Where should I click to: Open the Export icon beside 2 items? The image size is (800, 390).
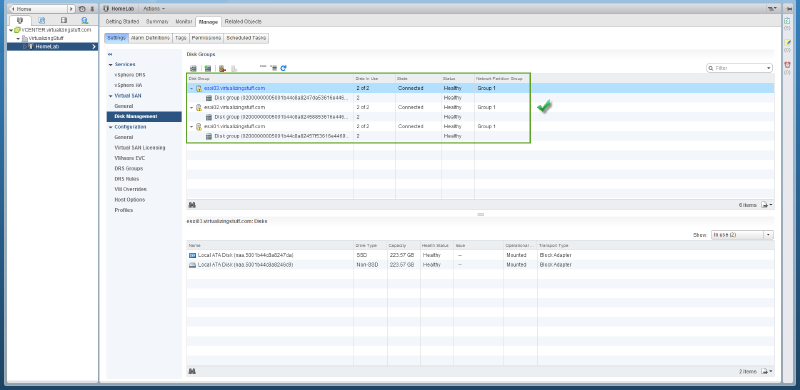click(766, 372)
